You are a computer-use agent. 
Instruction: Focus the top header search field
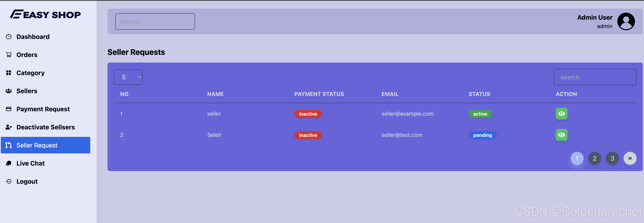point(155,22)
